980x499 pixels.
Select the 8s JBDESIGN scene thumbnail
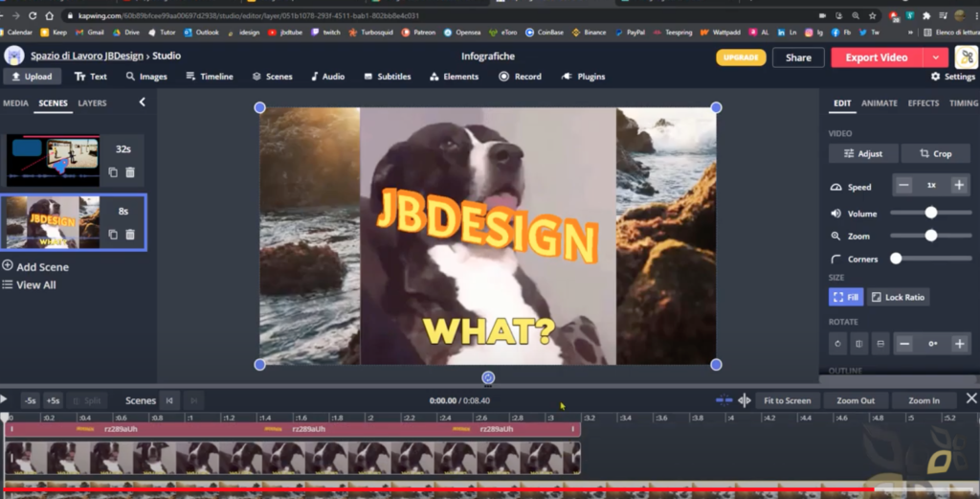(53, 222)
